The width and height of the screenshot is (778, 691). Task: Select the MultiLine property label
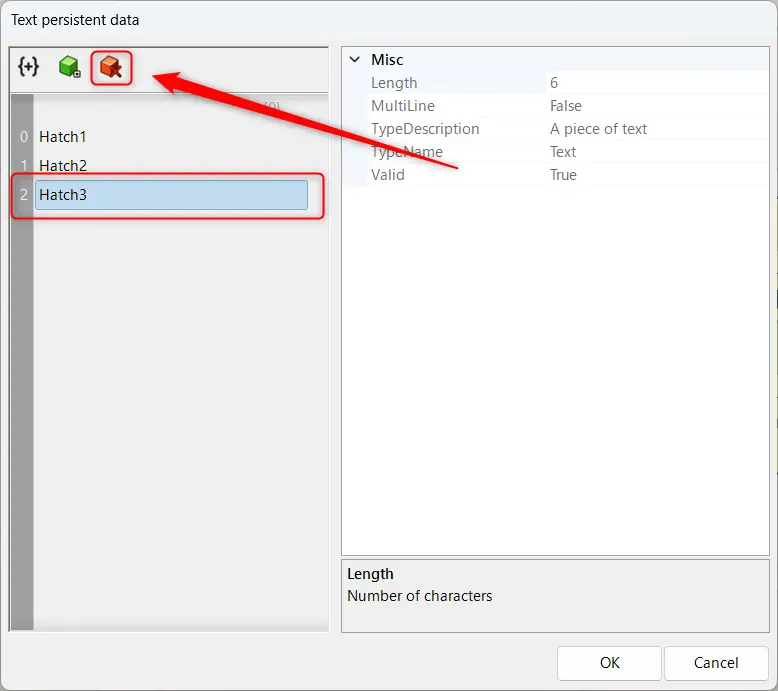pyautogui.click(x=403, y=106)
